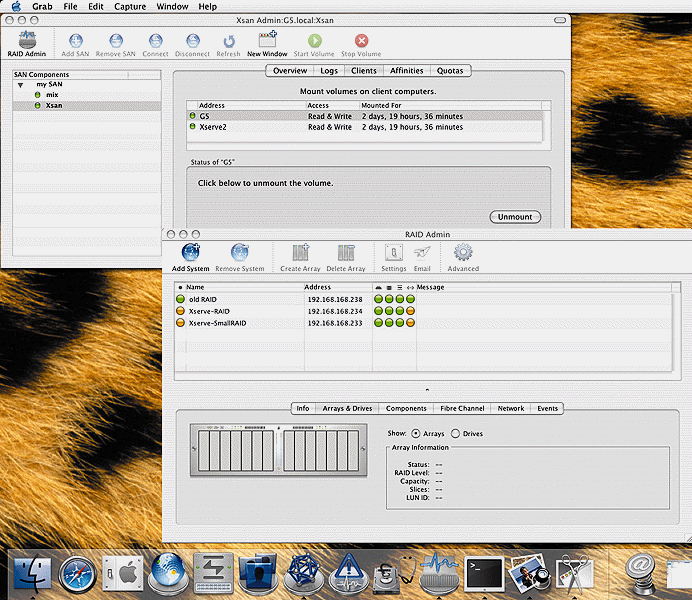Click the Unmount button
The image size is (692, 600).
515,217
